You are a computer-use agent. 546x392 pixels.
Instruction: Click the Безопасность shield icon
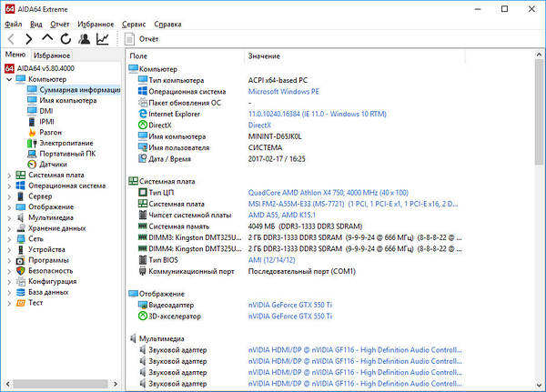(21, 271)
